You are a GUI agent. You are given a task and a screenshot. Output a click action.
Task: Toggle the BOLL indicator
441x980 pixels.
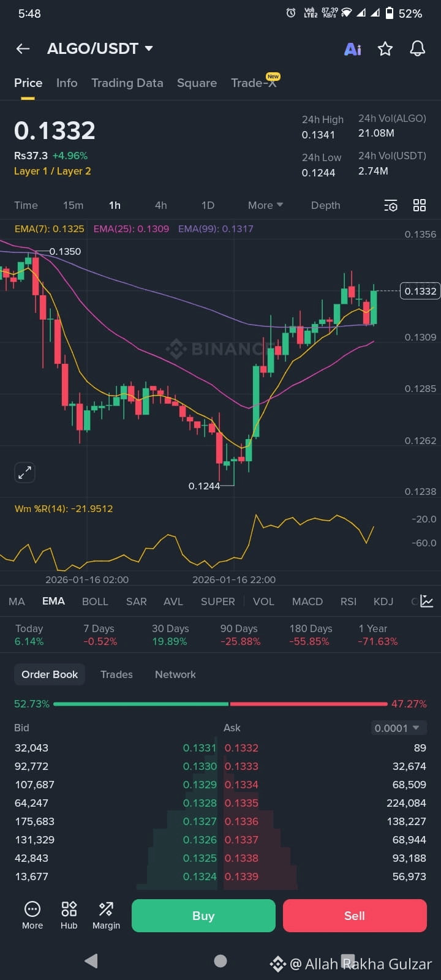point(95,601)
